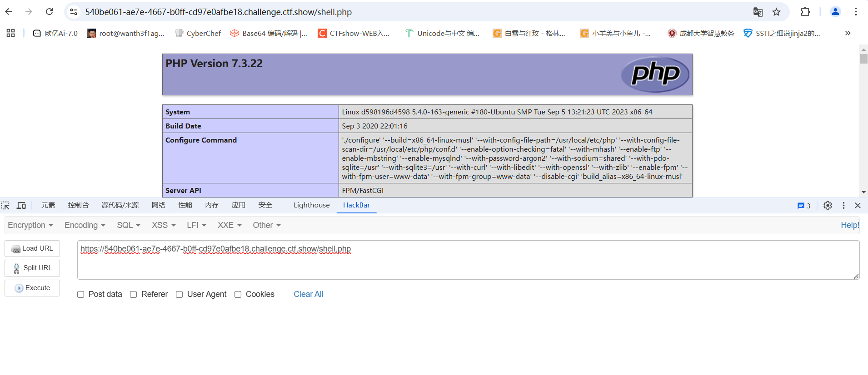This screenshot has height=375, width=868.
Task: Click the Clear All link
Action: pos(308,294)
